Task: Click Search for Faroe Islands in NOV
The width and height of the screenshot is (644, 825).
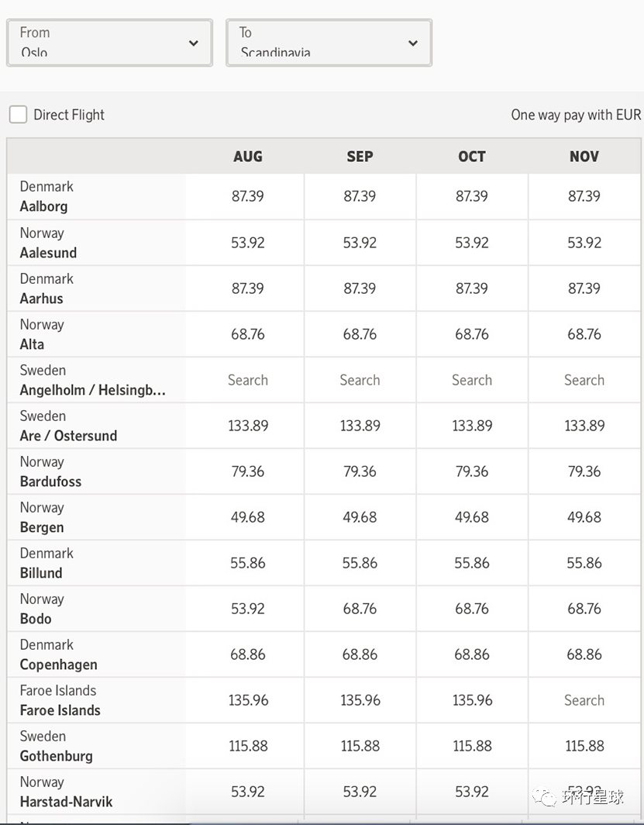Action: coord(584,700)
